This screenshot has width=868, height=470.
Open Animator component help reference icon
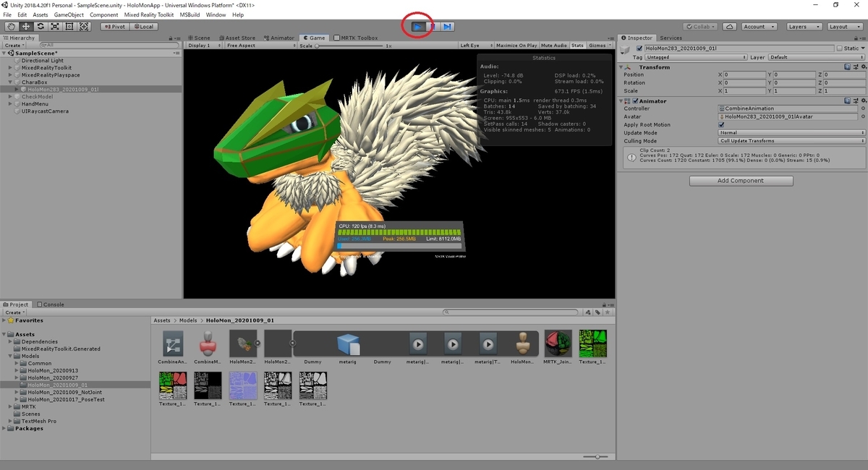pyautogui.click(x=848, y=101)
